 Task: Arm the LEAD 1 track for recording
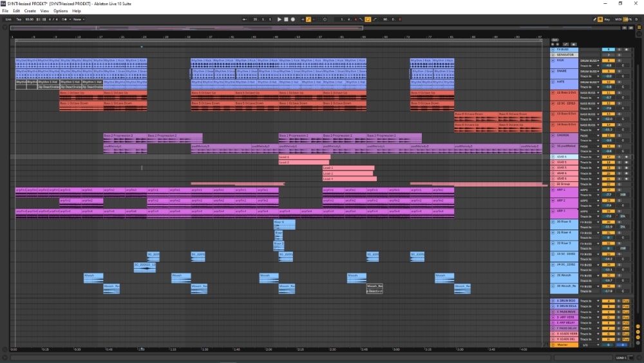pyautogui.click(x=627, y=157)
